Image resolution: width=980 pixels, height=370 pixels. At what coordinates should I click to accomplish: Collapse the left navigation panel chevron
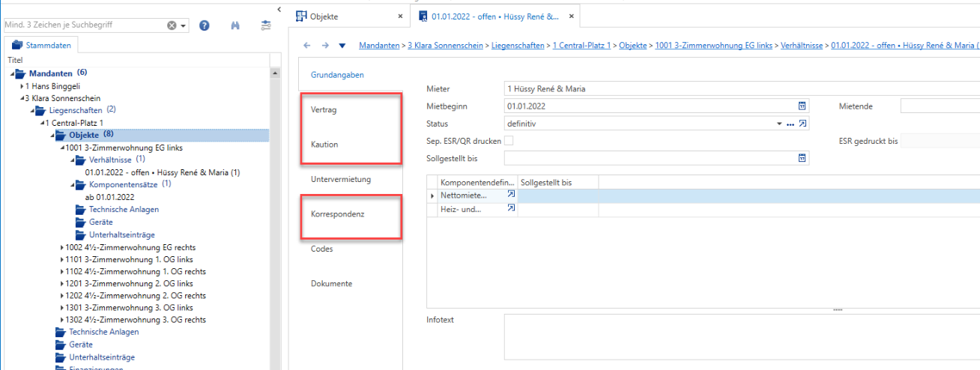tap(279, 9)
